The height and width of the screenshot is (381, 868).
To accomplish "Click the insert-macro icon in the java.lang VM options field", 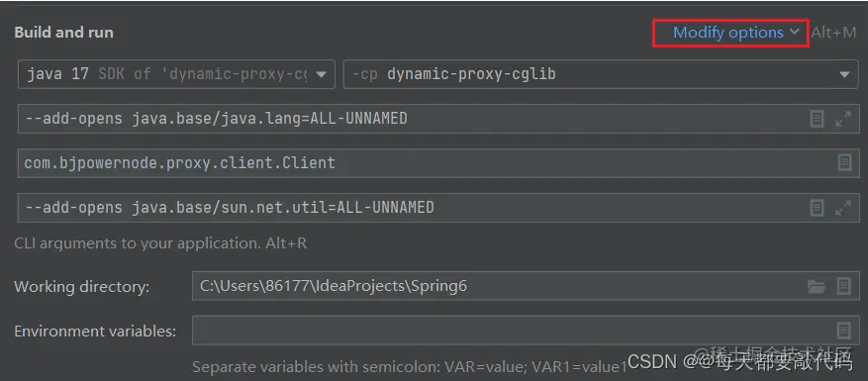I will click(x=818, y=119).
